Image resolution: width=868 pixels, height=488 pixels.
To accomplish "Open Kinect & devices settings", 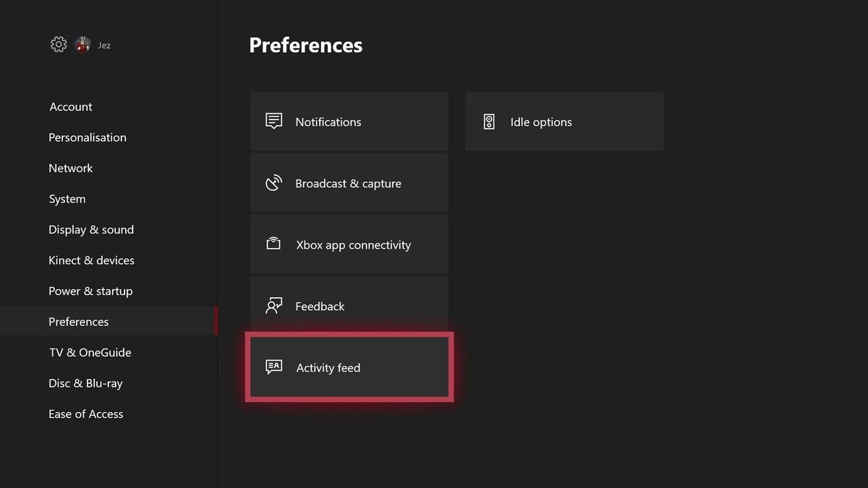I will (x=91, y=260).
